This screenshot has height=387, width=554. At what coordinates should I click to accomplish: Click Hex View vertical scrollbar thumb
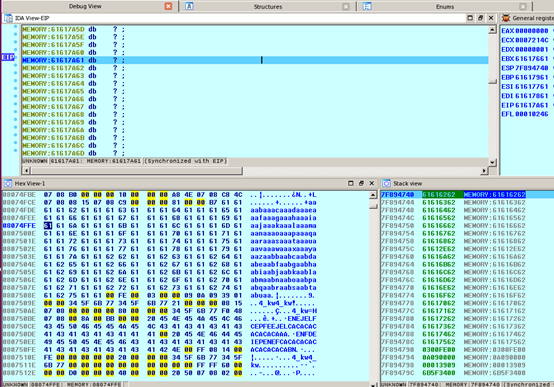pyautogui.click(x=373, y=206)
